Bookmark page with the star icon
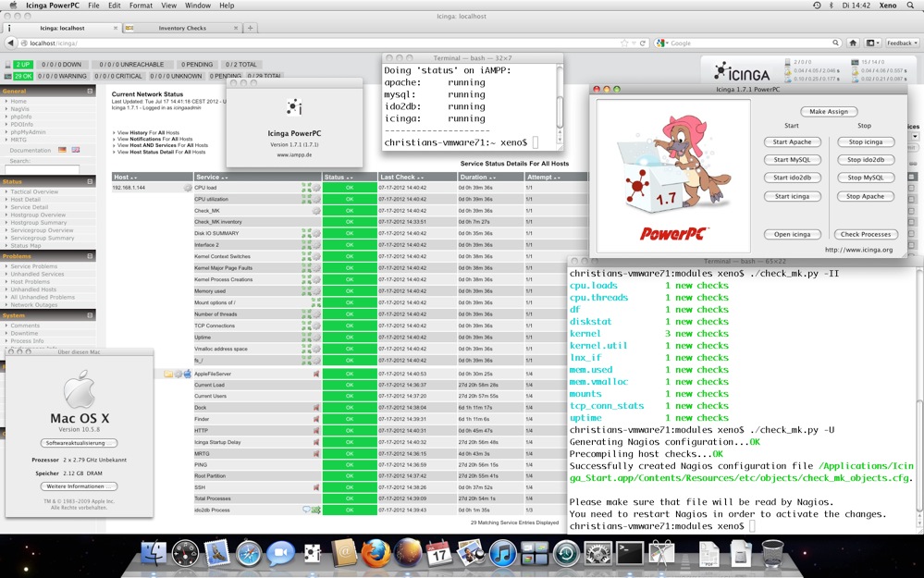 (x=624, y=43)
